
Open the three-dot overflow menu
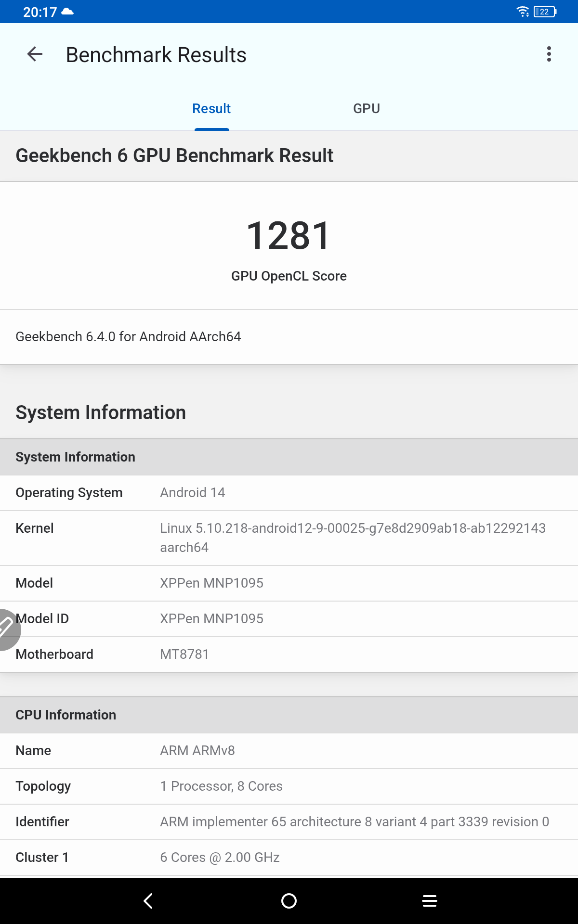point(549,54)
